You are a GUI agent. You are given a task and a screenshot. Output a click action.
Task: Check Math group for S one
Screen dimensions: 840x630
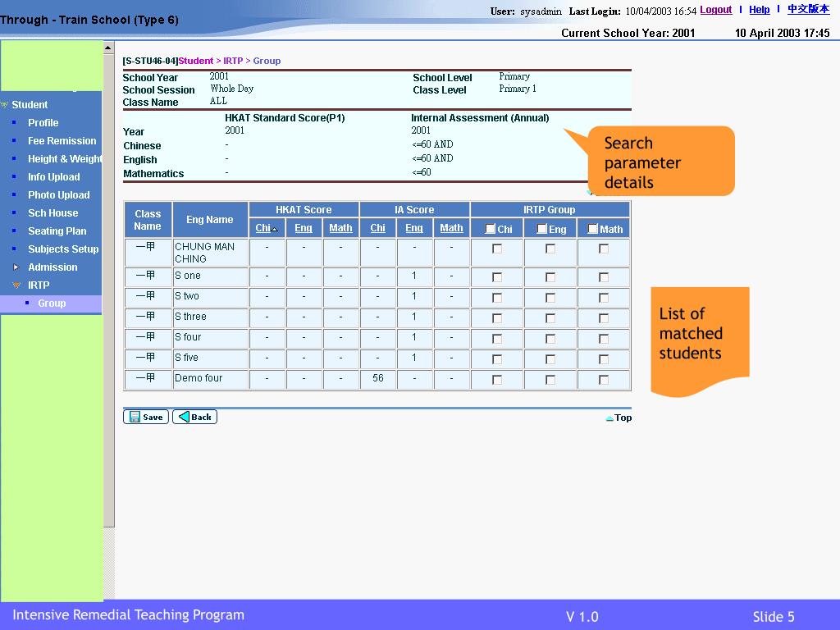click(x=604, y=277)
